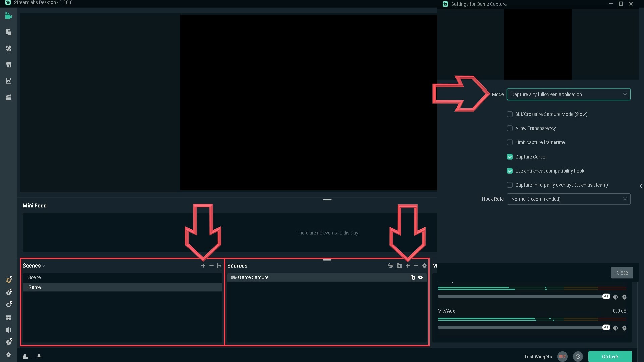Open settings gear for Mic/Aux audio
Viewport: 644px width, 362px height.
(624, 328)
